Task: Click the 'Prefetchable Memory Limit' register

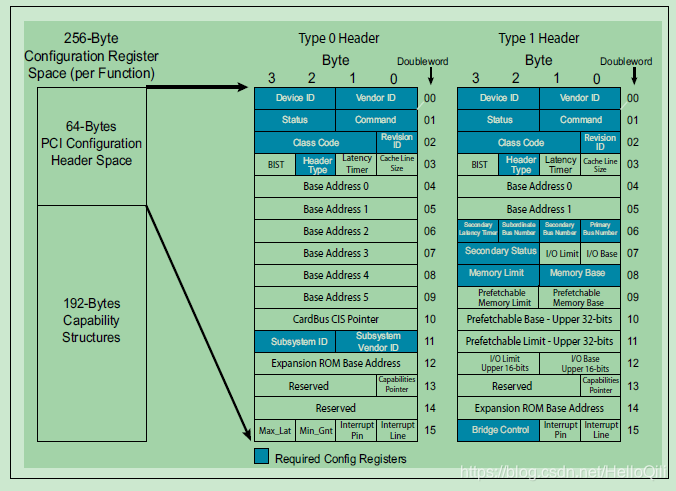Action: [x=498, y=297]
